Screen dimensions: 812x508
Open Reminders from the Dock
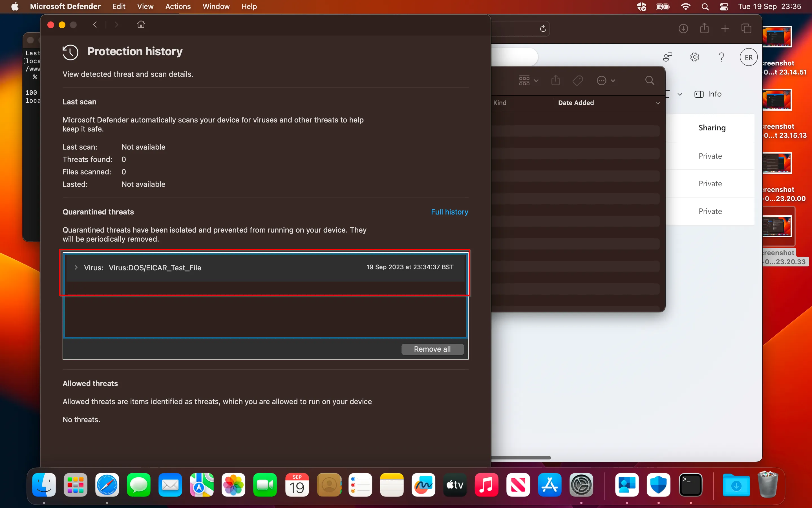point(360,485)
